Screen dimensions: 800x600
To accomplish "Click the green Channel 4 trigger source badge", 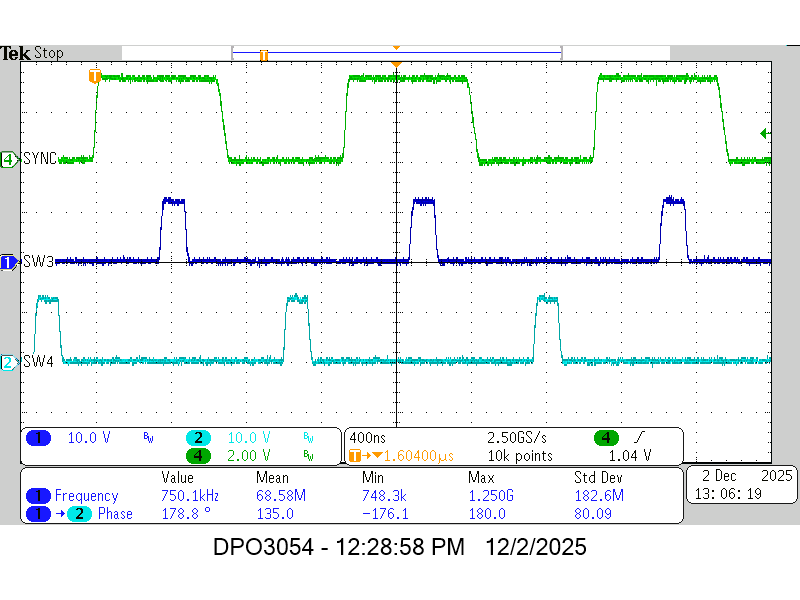I will point(604,438).
